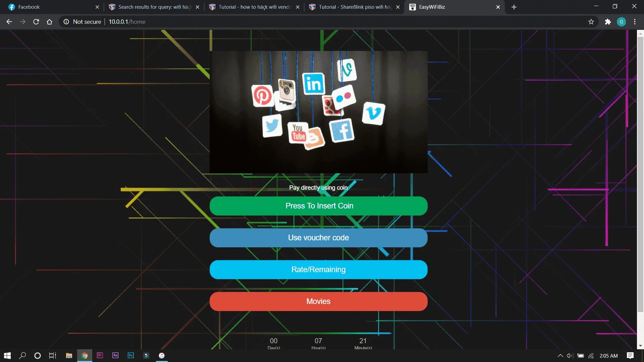Switch to the Tutorial Share8link piso wifi tab
Screen dimensions: 644x362
tap(355, 7)
